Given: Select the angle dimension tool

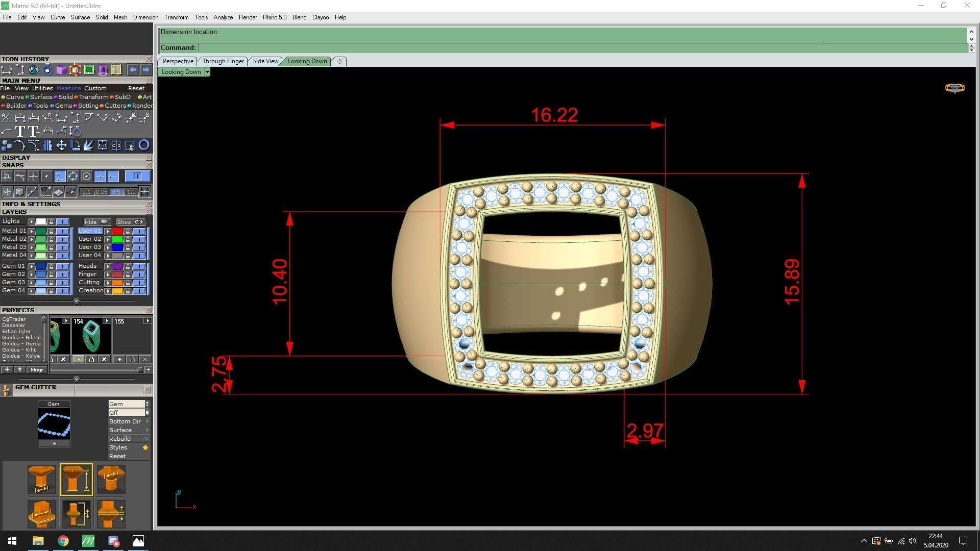Looking at the screenshot, I should [x=6, y=118].
